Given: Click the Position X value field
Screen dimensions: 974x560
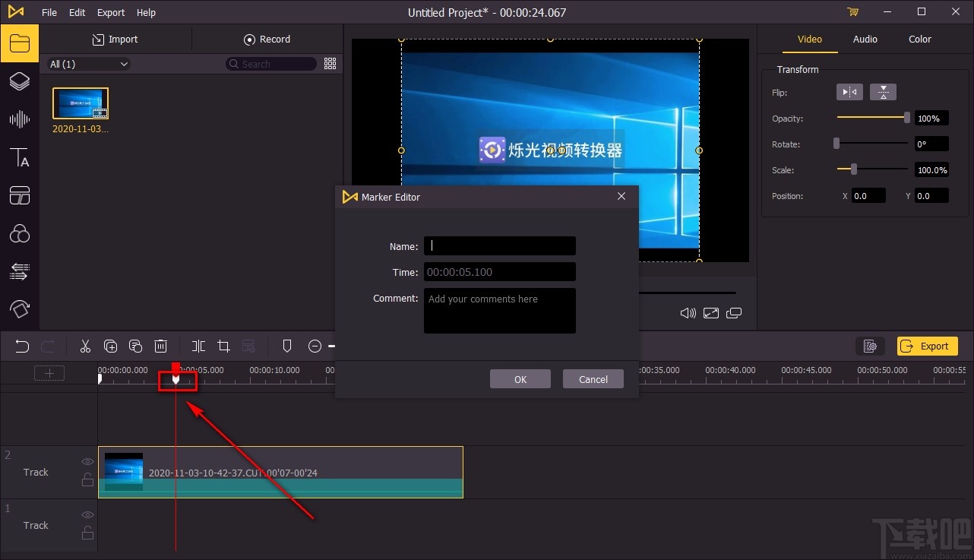Looking at the screenshot, I should (x=868, y=195).
